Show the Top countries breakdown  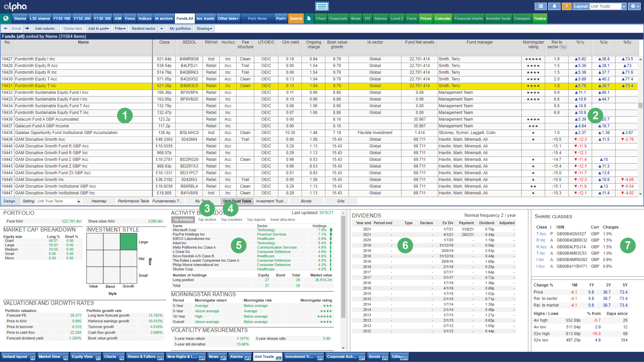point(231,220)
